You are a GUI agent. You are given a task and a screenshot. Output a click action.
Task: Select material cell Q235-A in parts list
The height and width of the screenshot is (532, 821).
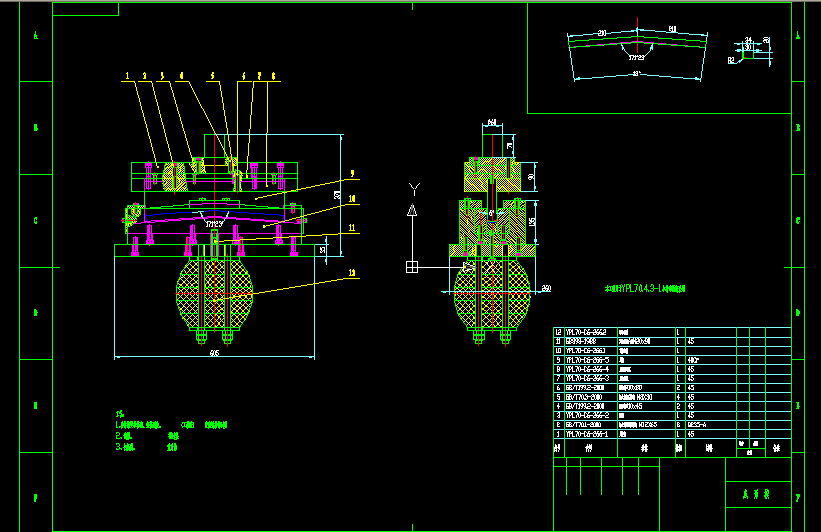[x=696, y=425]
